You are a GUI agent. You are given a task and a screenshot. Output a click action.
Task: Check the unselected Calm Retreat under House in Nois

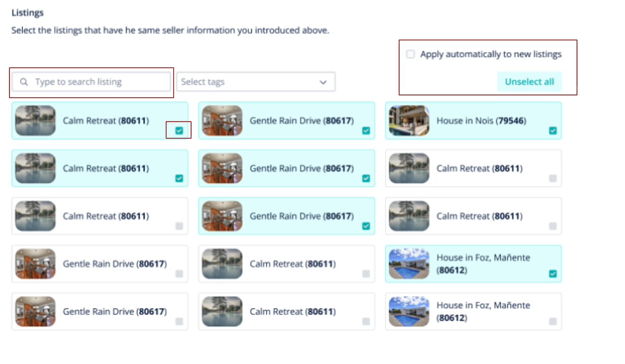(x=553, y=179)
